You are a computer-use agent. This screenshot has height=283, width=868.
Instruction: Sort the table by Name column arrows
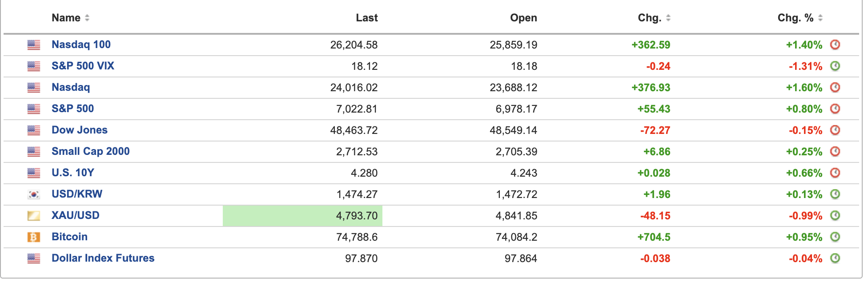(87, 18)
